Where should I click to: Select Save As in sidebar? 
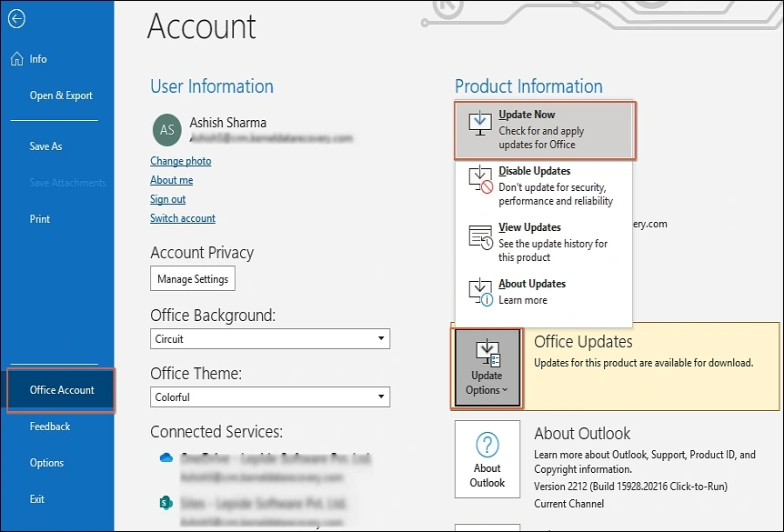coord(45,146)
